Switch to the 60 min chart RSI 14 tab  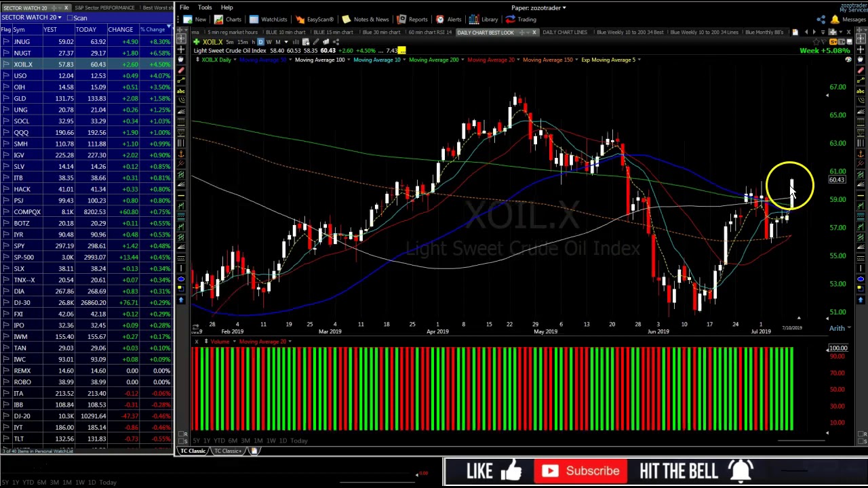(x=431, y=33)
